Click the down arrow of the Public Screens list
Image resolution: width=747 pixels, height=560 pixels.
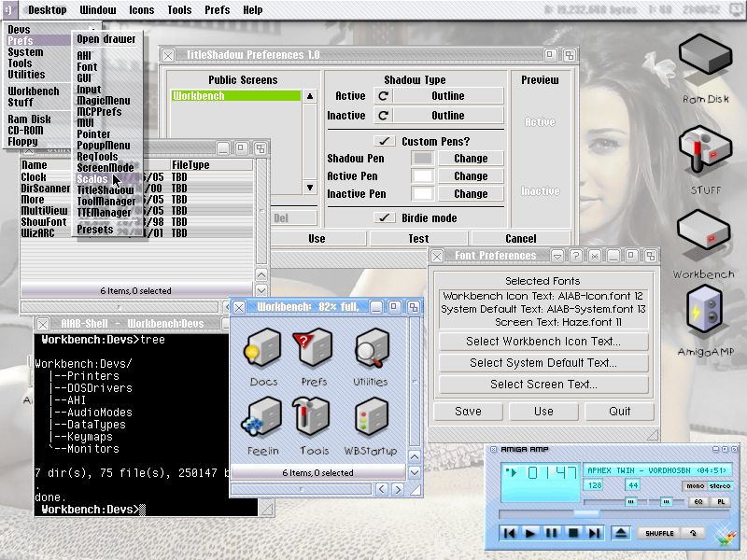coord(310,188)
